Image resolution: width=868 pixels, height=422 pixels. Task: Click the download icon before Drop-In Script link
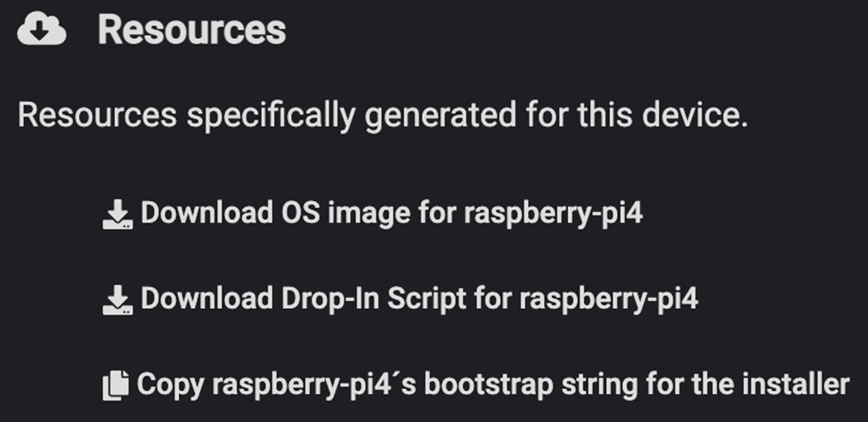click(118, 300)
